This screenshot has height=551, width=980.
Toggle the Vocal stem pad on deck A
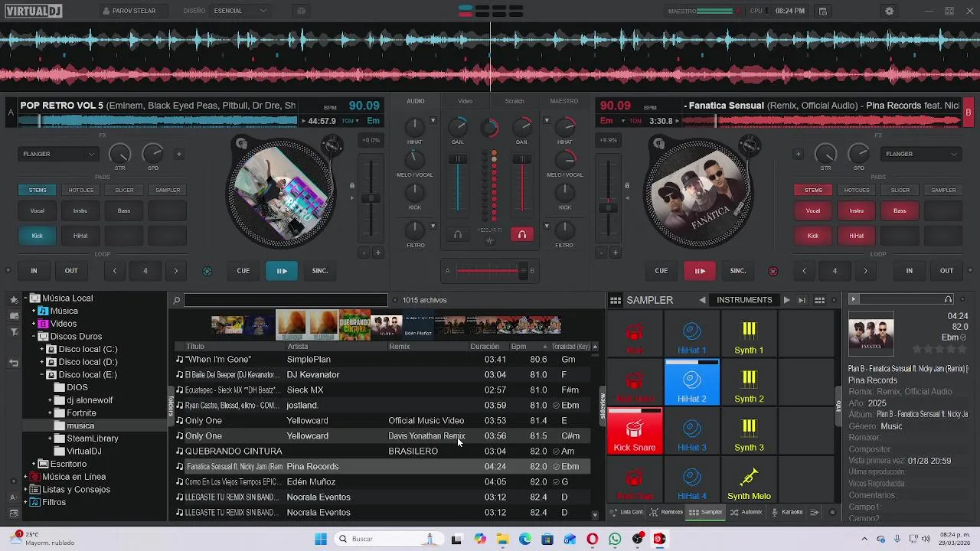coord(38,210)
